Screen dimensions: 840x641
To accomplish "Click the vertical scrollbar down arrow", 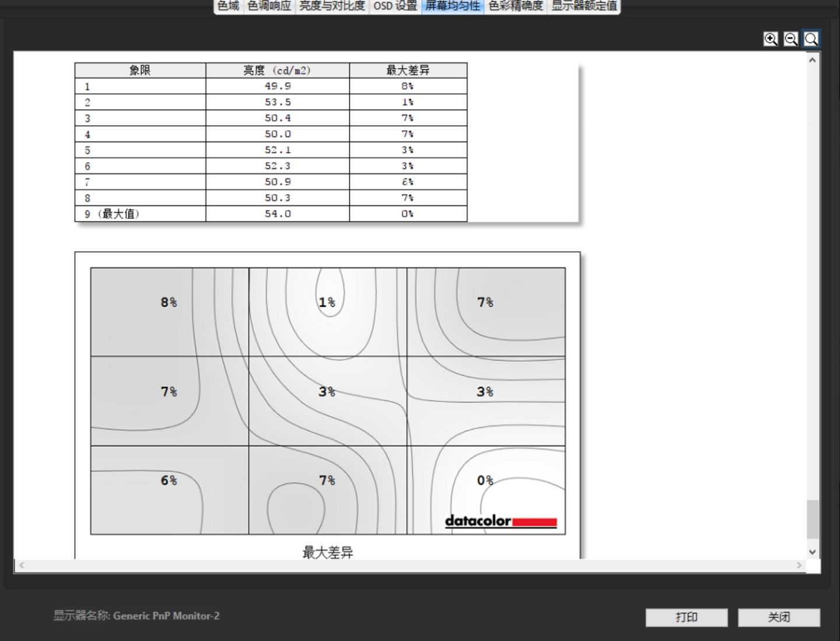I will click(x=812, y=551).
